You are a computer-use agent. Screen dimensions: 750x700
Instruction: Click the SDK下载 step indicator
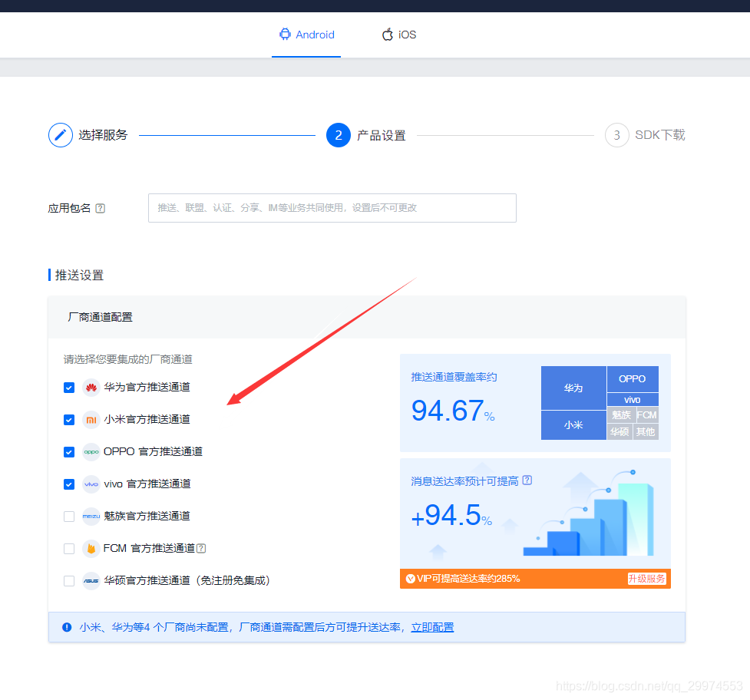click(616, 134)
